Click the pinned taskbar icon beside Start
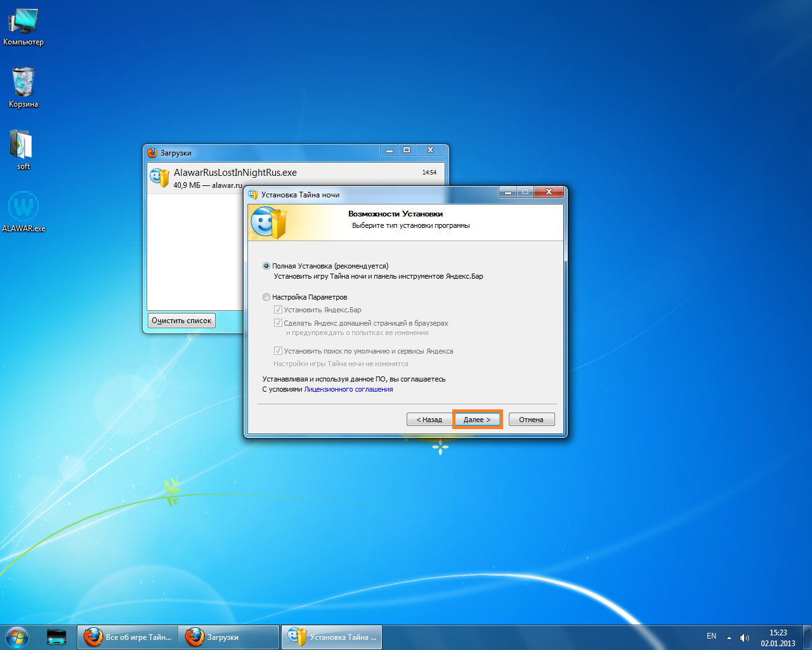Image resolution: width=812 pixels, height=650 pixels. [57, 637]
